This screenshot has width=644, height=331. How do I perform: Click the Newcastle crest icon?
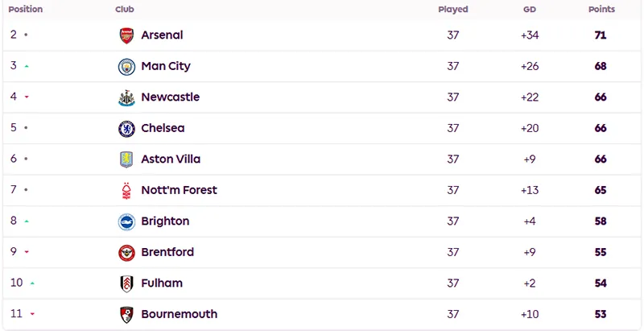pos(126,97)
